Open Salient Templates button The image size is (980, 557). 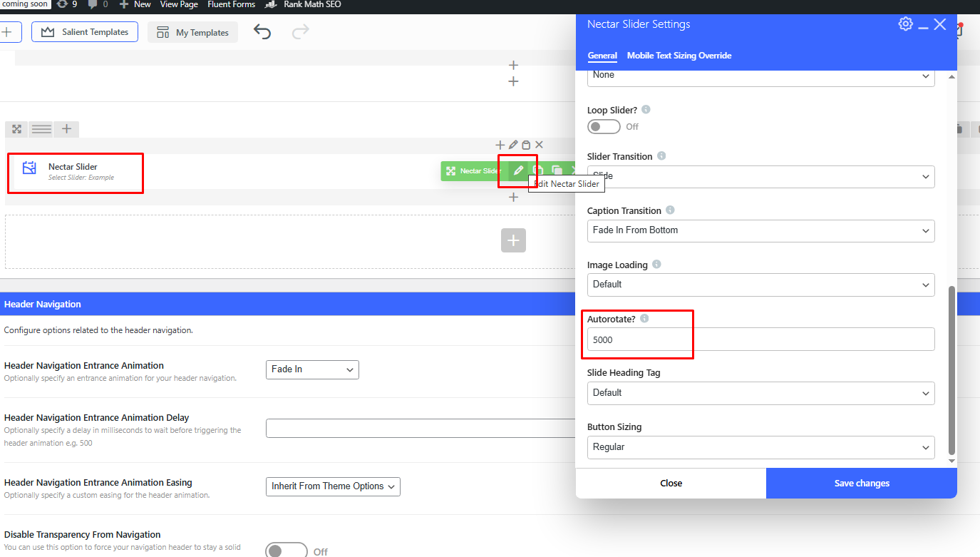click(x=85, y=32)
